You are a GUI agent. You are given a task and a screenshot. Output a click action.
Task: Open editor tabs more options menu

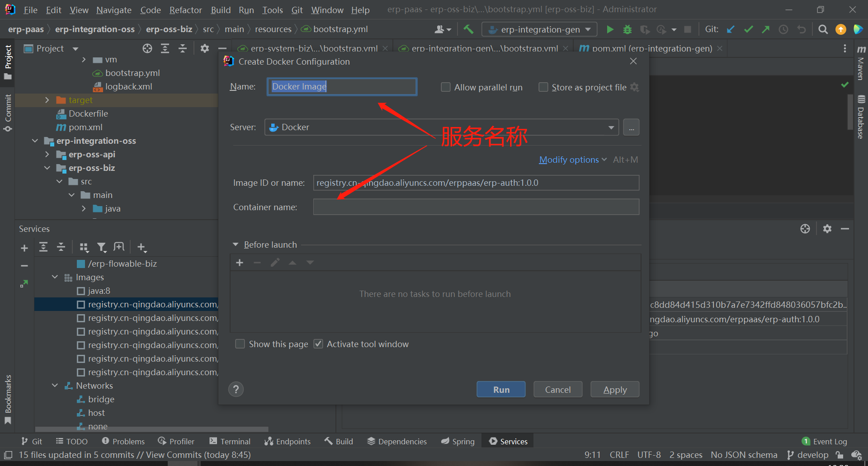(844, 48)
